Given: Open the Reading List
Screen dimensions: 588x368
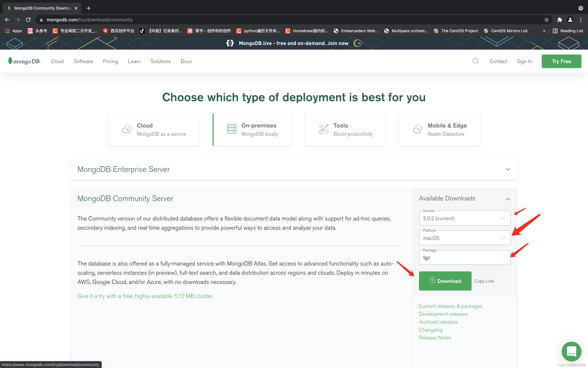Looking at the screenshot, I should [568, 31].
